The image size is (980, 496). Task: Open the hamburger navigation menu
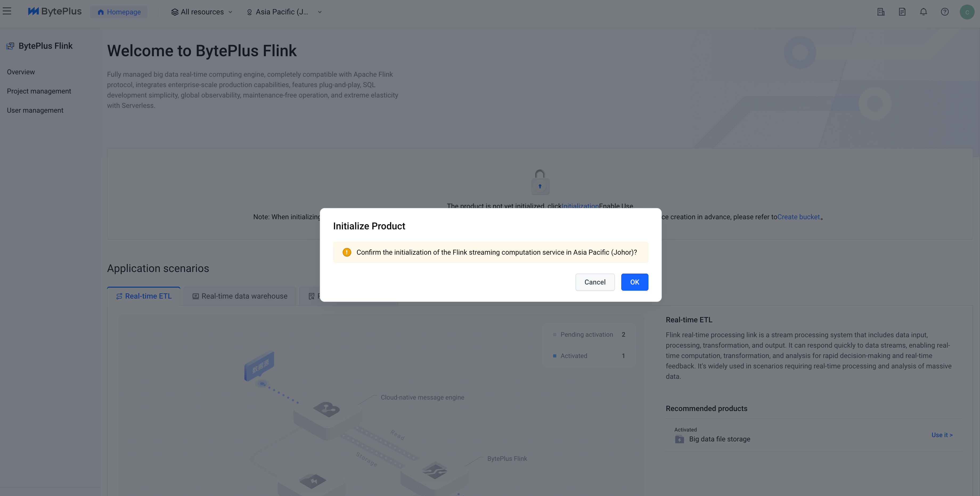[7, 11]
